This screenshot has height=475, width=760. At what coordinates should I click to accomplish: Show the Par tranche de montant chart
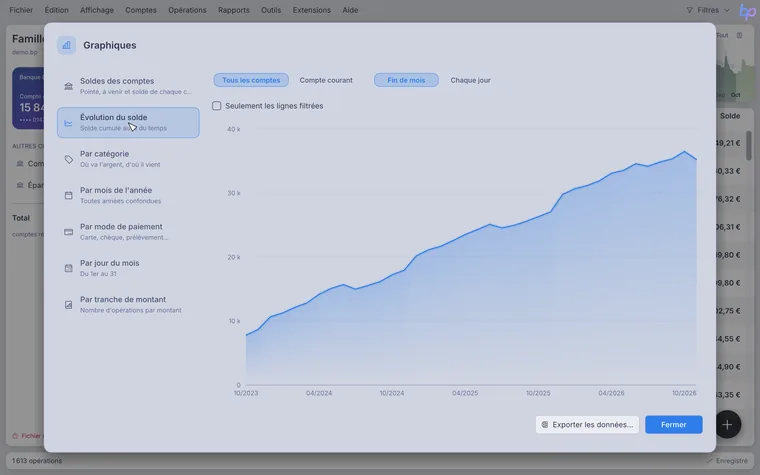click(x=128, y=304)
